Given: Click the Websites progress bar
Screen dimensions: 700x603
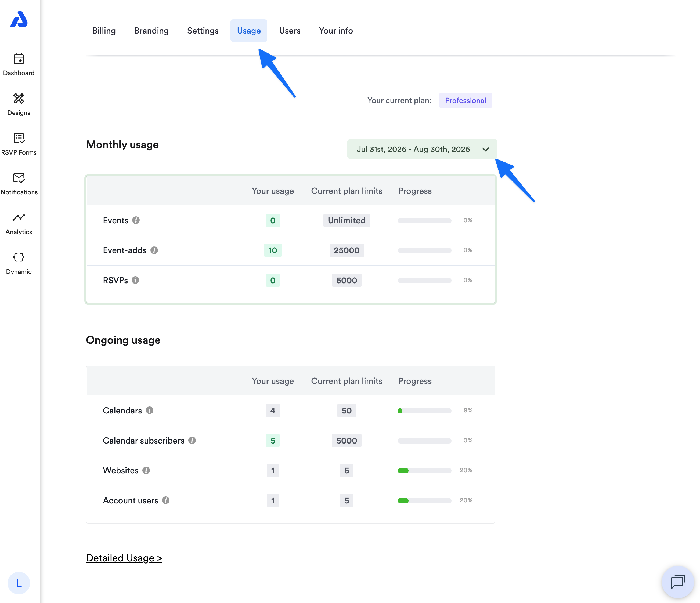Looking at the screenshot, I should pos(424,470).
